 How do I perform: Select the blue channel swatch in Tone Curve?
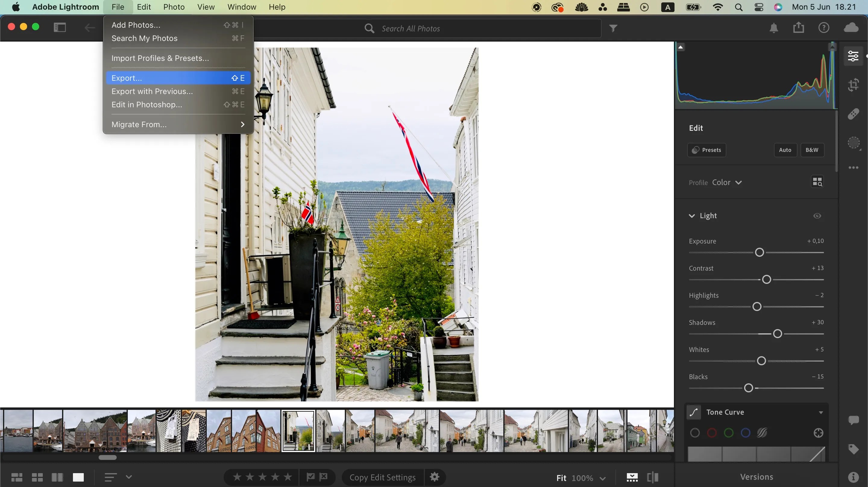coord(745,433)
